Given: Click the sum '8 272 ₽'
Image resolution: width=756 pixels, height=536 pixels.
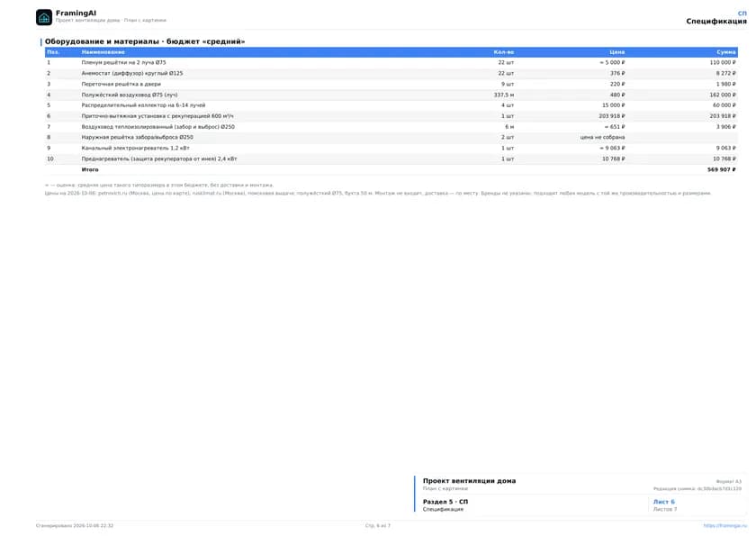Looking at the screenshot, I should pyautogui.click(x=725, y=73).
